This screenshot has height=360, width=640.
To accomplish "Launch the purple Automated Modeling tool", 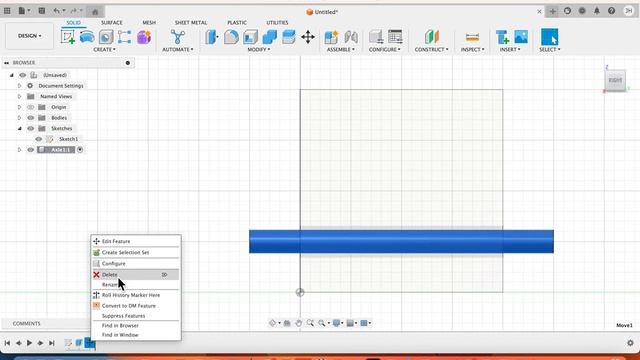I will coord(144,37).
